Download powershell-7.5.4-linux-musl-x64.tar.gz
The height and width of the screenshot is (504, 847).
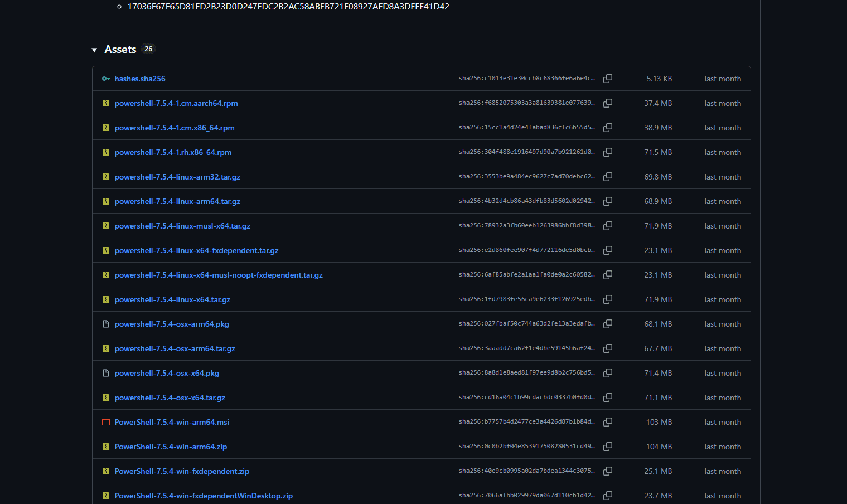coord(182,226)
